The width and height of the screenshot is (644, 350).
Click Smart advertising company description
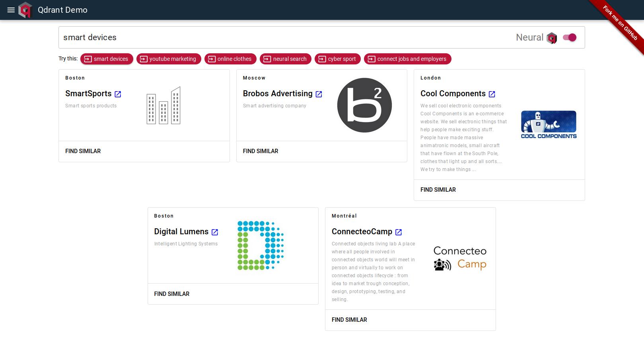[274, 106]
